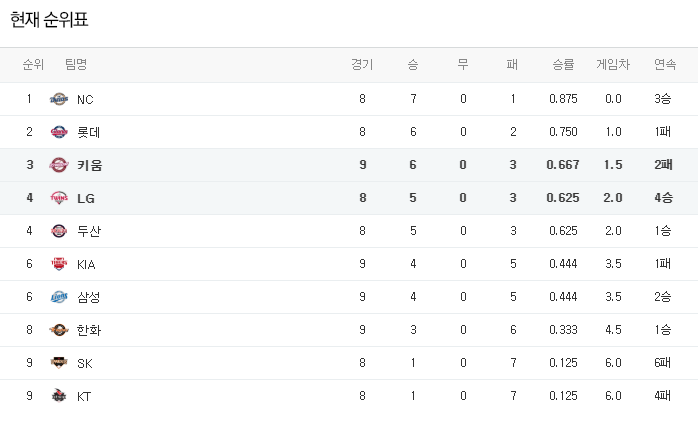Click the 두산 Bears team logo

point(59,231)
